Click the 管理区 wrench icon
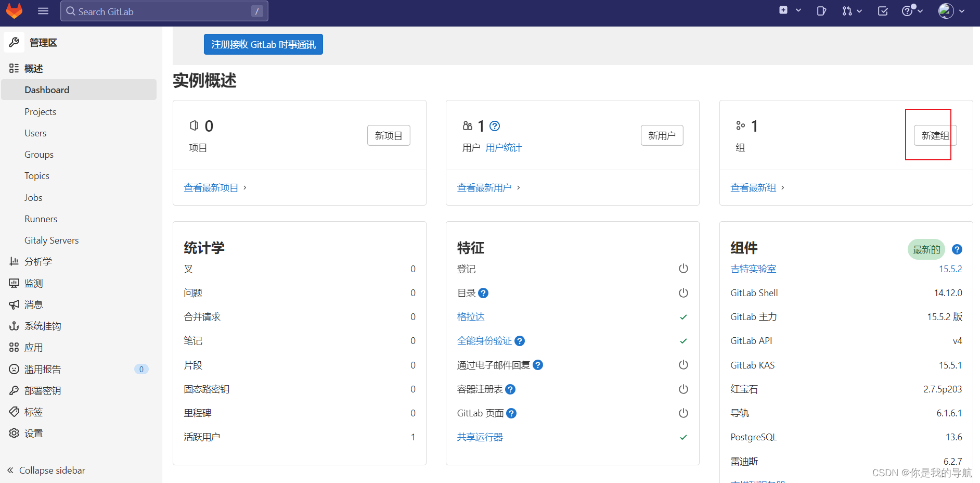Screen dimensions: 980x483 coord(14,42)
